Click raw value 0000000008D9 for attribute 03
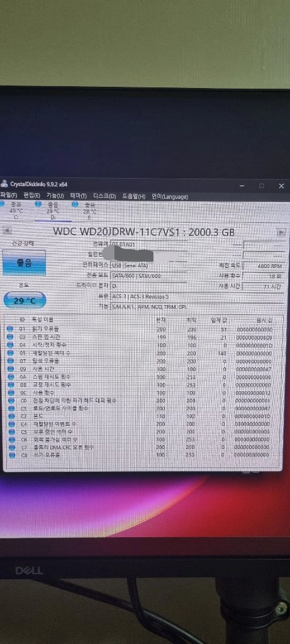 pyautogui.click(x=254, y=337)
